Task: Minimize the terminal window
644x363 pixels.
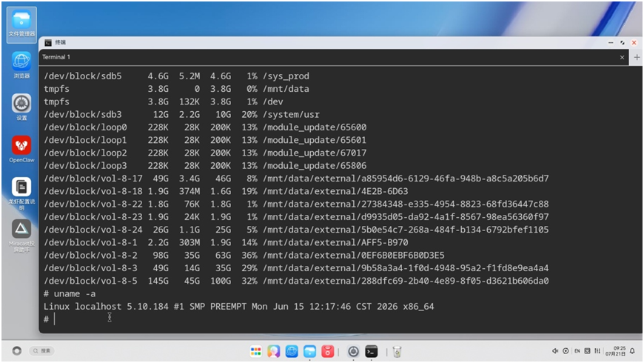Action: 611,42
